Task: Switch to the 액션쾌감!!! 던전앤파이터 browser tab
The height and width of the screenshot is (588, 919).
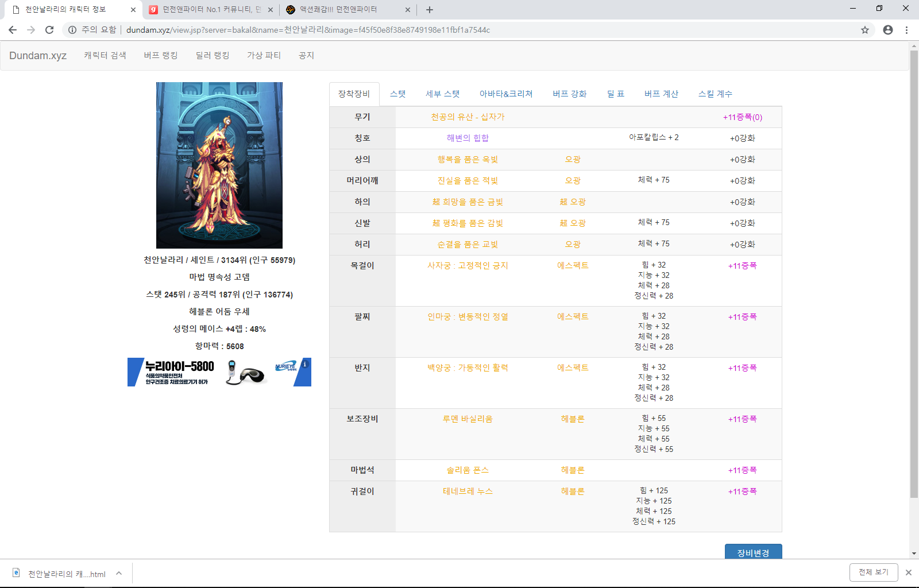Action: 348,10
